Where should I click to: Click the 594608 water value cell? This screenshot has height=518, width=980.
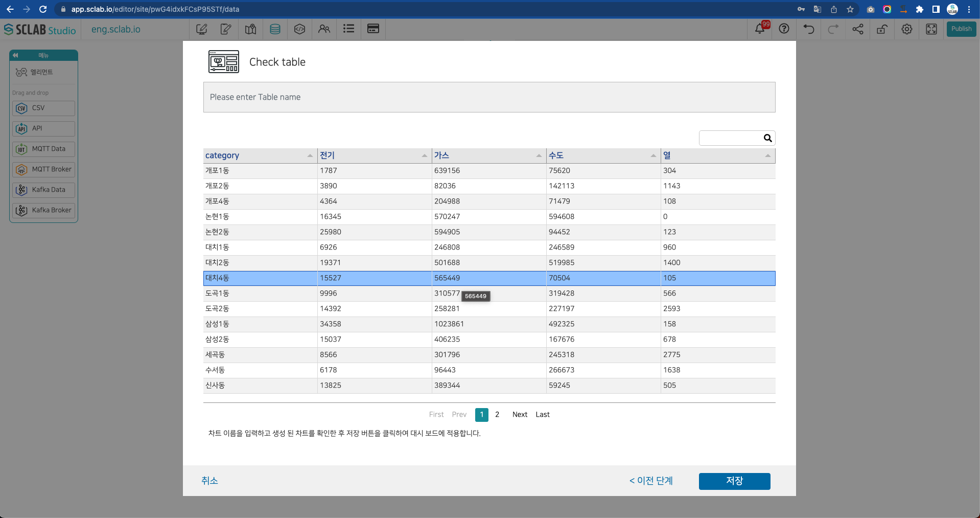[603, 217]
